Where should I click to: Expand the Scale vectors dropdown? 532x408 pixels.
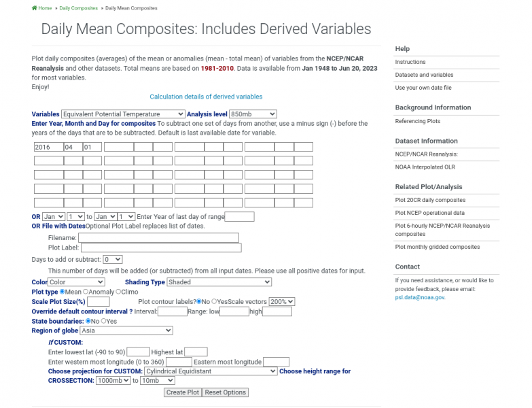(x=283, y=301)
